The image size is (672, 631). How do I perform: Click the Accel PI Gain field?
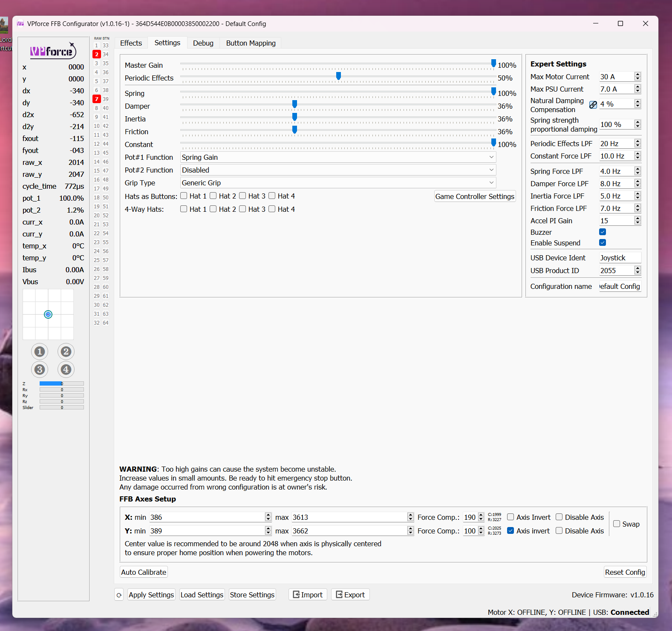pos(617,221)
